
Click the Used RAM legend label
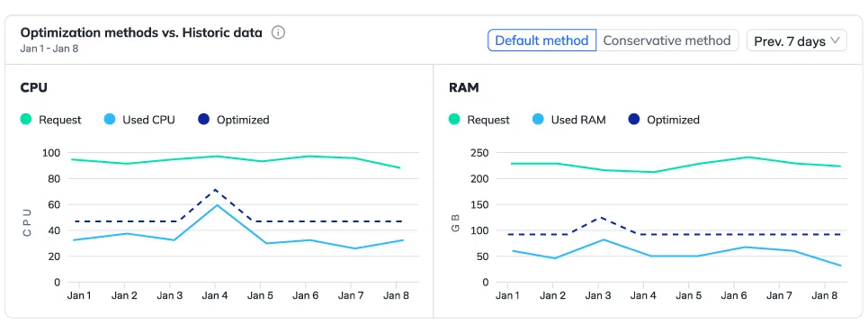pos(578,120)
